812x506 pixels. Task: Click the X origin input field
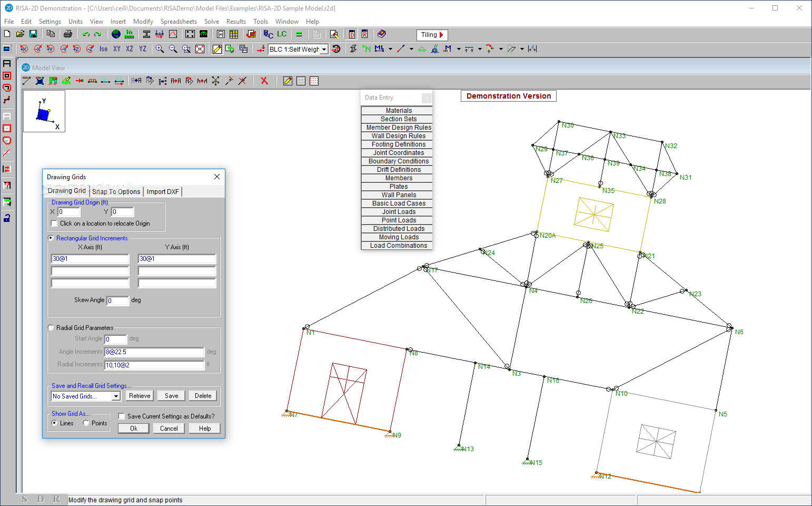[69, 212]
